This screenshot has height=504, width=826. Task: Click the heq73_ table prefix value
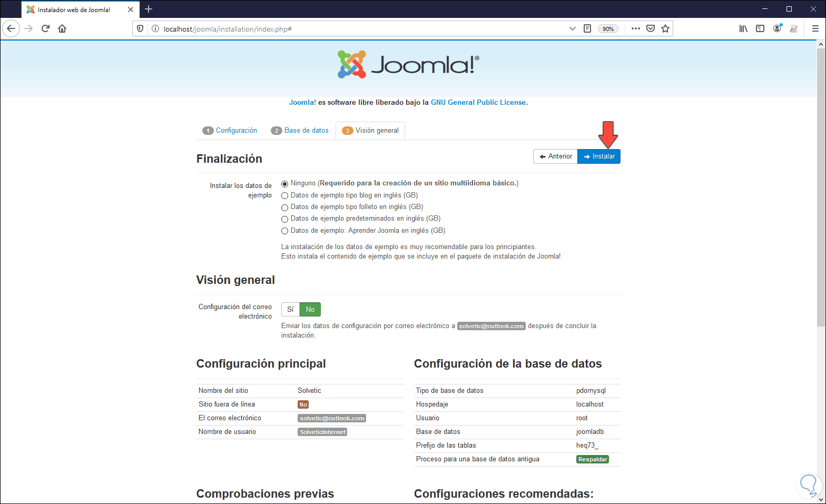[x=587, y=446]
